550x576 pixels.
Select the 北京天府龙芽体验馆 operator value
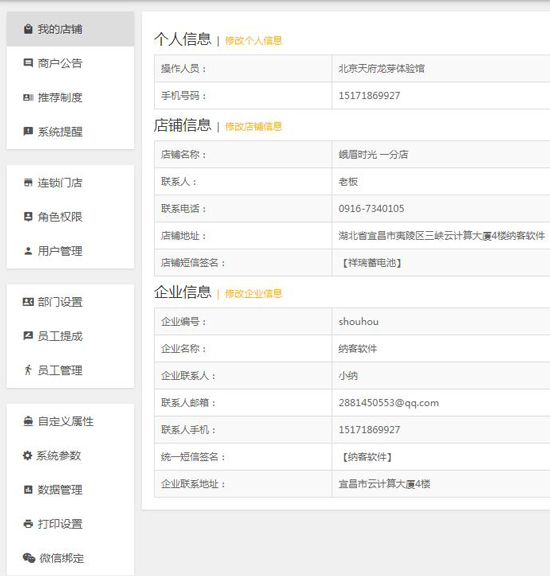[x=381, y=68]
